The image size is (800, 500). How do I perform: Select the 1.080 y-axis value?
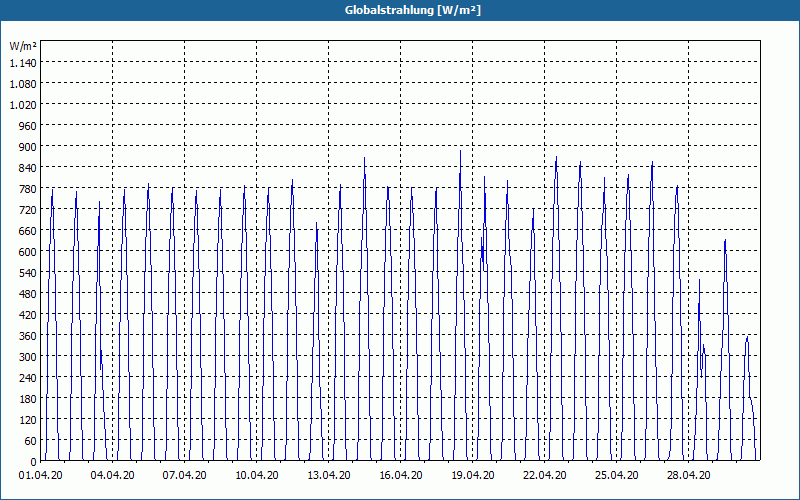pos(23,84)
